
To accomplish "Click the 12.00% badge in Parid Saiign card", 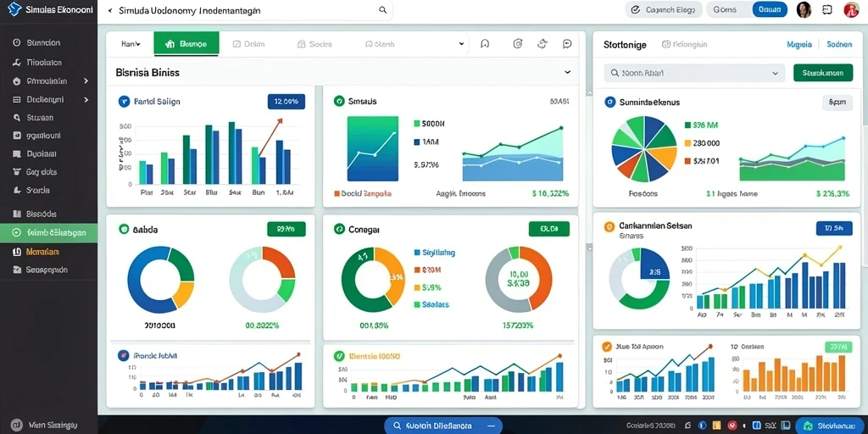I will pyautogui.click(x=287, y=102).
